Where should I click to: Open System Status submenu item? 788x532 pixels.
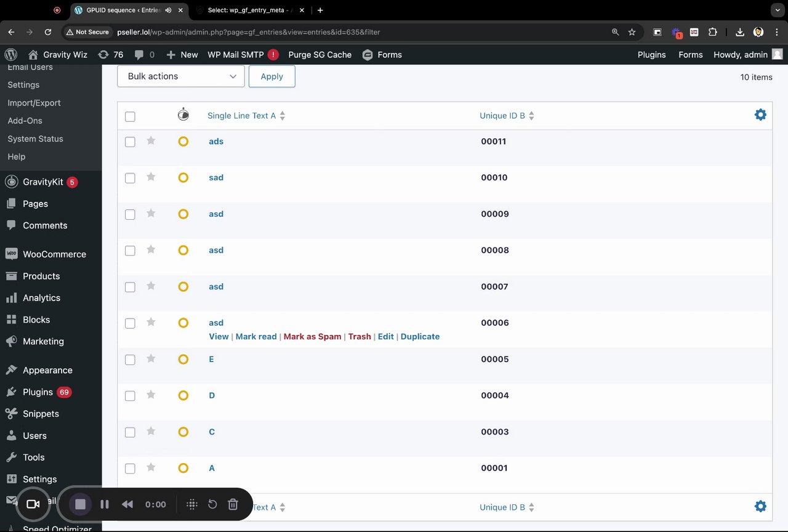tap(35, 139)
